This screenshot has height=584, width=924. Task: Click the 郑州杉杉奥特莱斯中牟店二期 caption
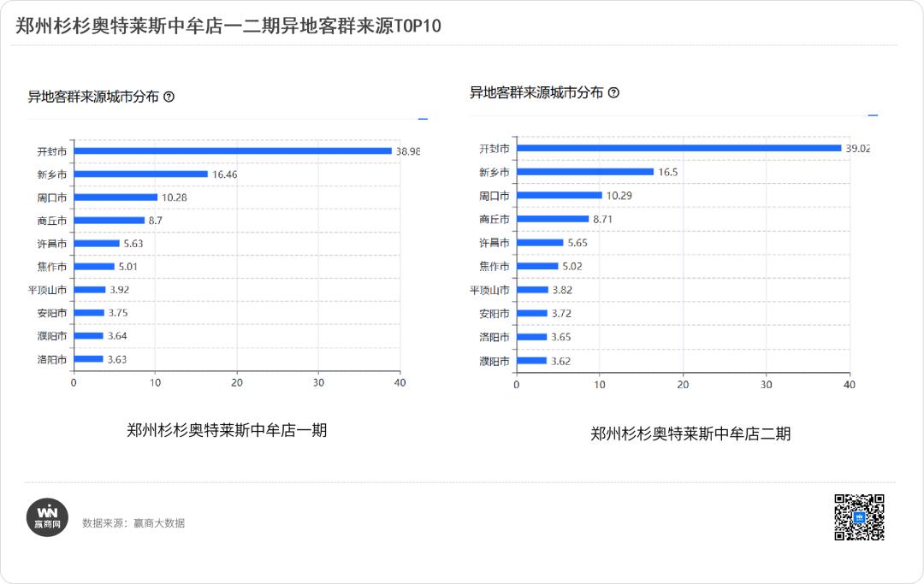pos(690,434)
